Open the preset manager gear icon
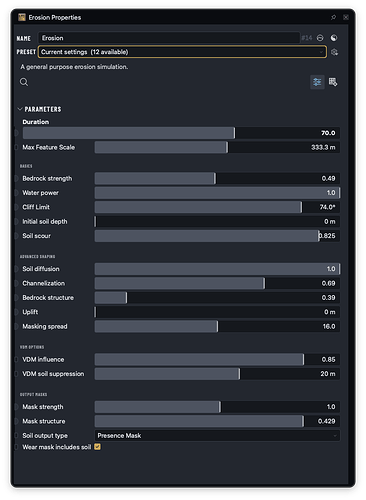Viewport: 366px width, 500px height. [x=335, y=52]
